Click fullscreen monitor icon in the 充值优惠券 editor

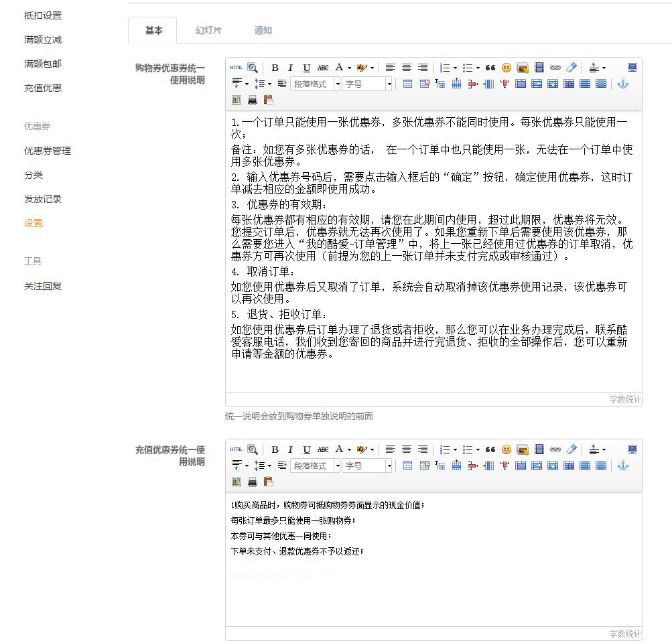click(632, 449)
